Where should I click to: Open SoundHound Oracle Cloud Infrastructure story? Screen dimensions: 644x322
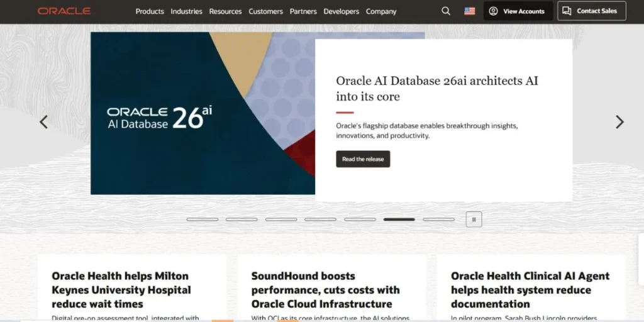[x=325, y=290]
